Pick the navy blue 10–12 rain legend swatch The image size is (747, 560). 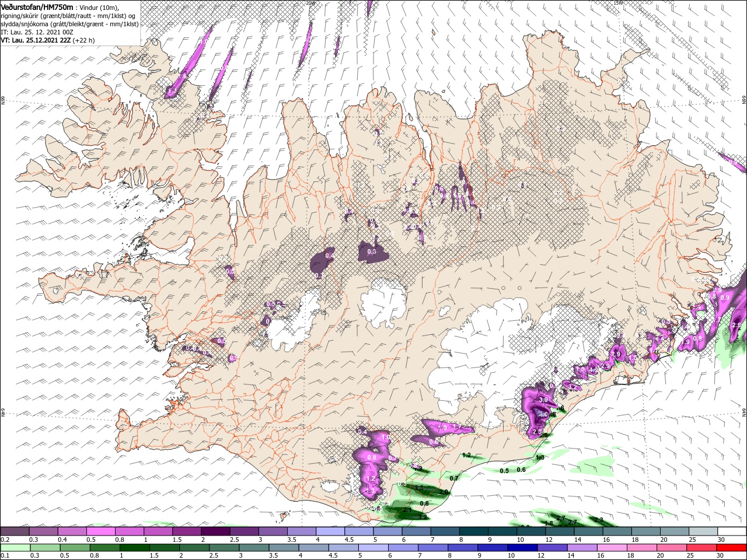521,548
